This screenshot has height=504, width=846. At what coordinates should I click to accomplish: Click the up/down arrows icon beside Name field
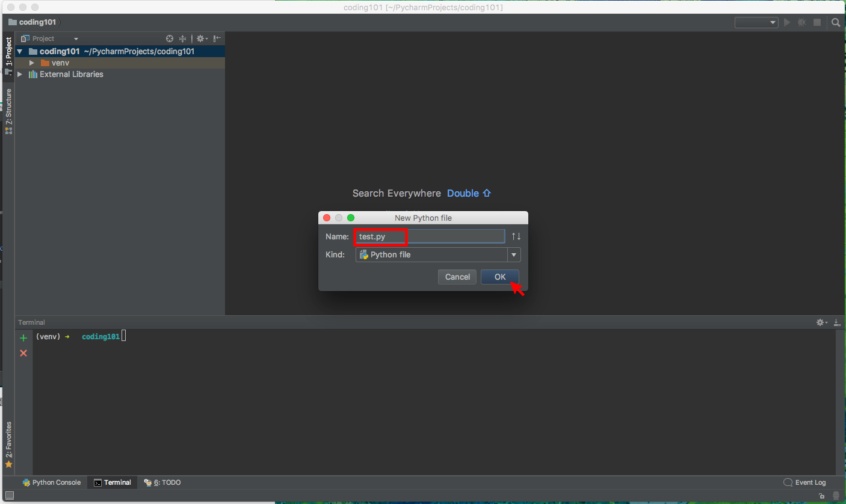(x=516, y=236)
